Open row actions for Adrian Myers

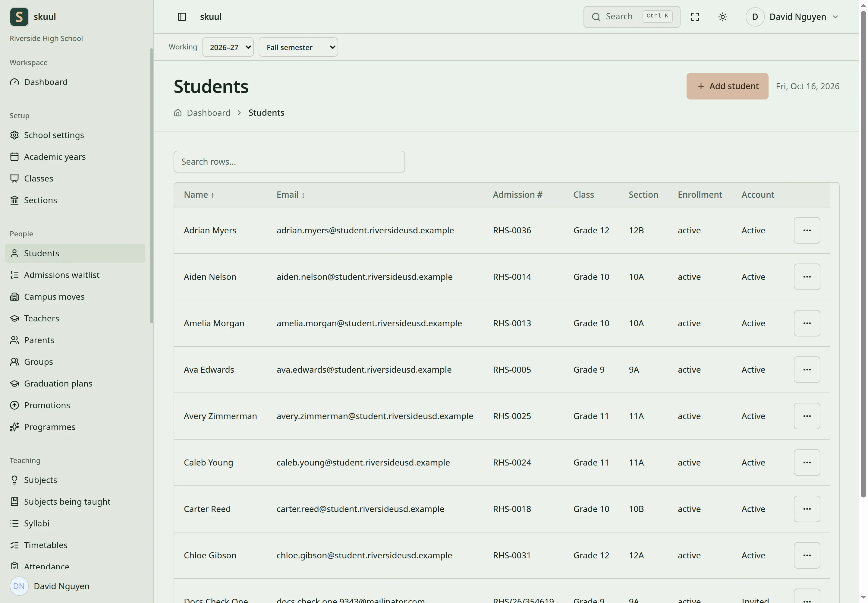coord(807,230)
